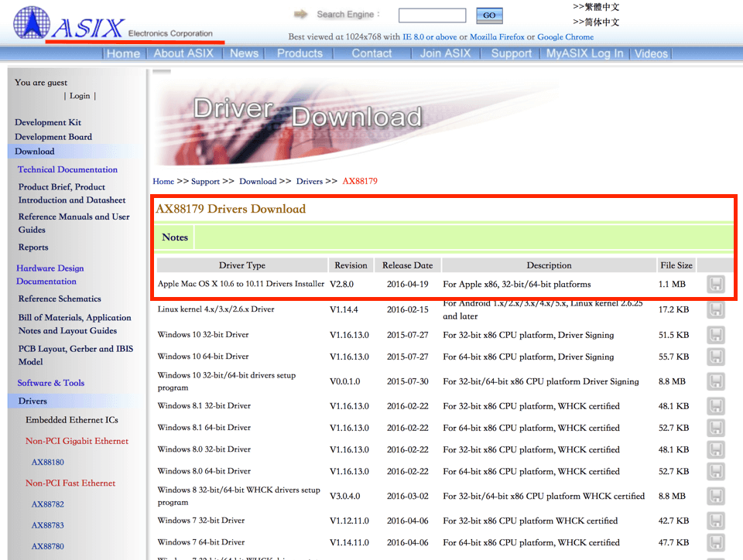Image resolution: width=743 pixels, height=560 pixels.
Task: Open Product Brief, Introduction and Datasheet
Action: point(72,193)
